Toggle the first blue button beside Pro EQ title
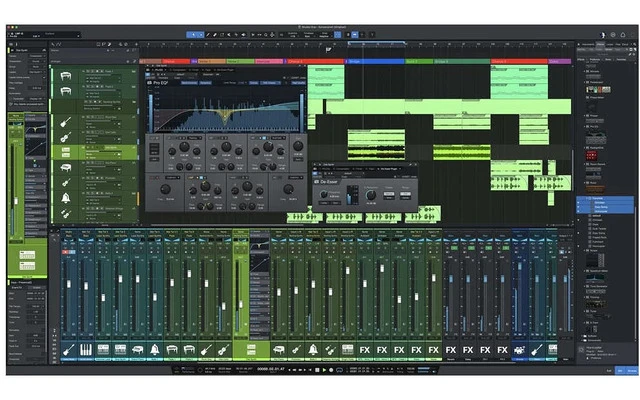The width and height of the screenshot is (640, 400). click(189, 83)
